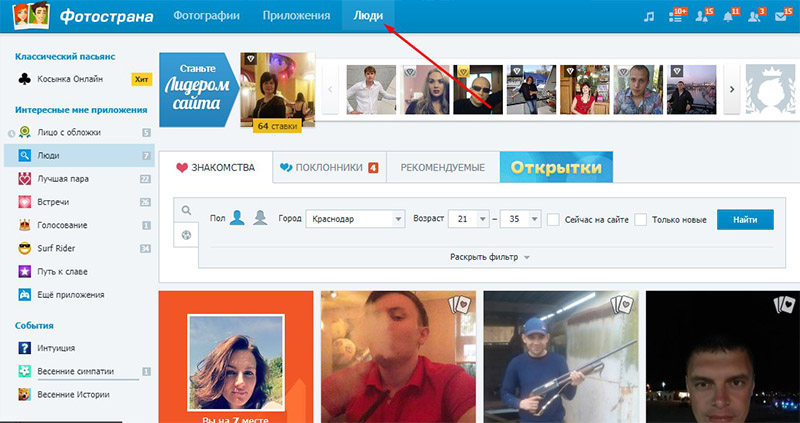Open Surf Rider smiley icon
Viewport: 800px width, 423px height.
pos(24,248)
